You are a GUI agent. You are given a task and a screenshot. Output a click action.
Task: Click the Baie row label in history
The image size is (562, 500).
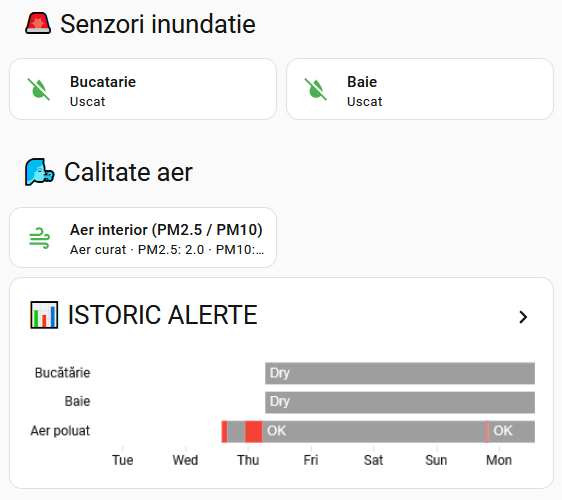click(x=77, y=401)
